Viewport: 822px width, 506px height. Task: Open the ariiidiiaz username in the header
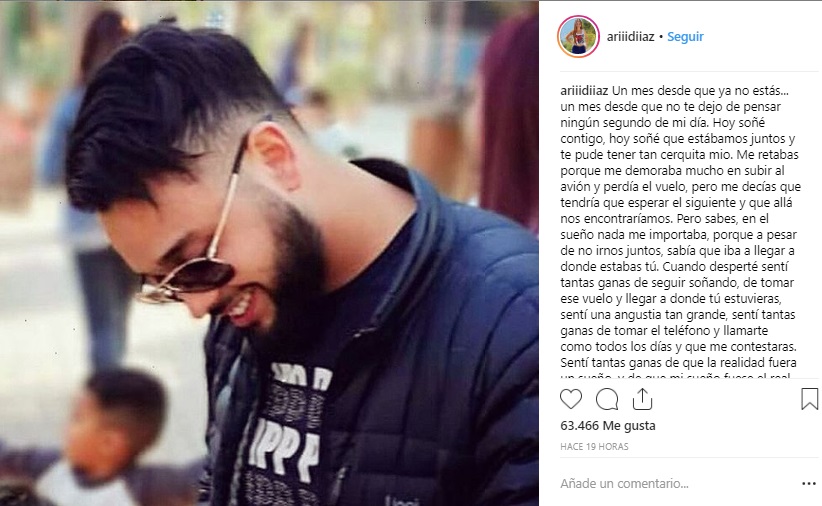tap(630, 37)
